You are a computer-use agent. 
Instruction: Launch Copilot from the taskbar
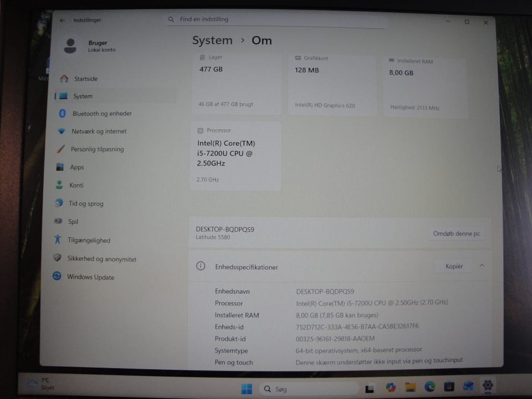tap(391, 387)
